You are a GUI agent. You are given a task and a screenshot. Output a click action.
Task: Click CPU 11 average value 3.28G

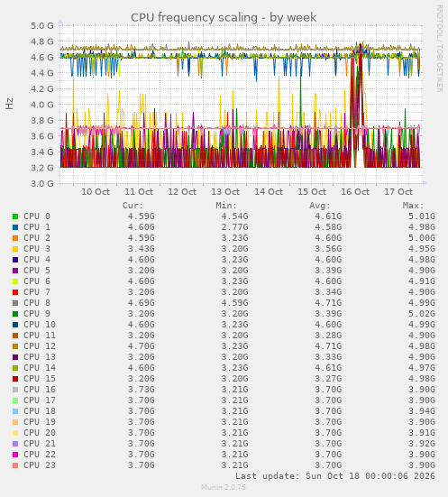click(328, 335)
